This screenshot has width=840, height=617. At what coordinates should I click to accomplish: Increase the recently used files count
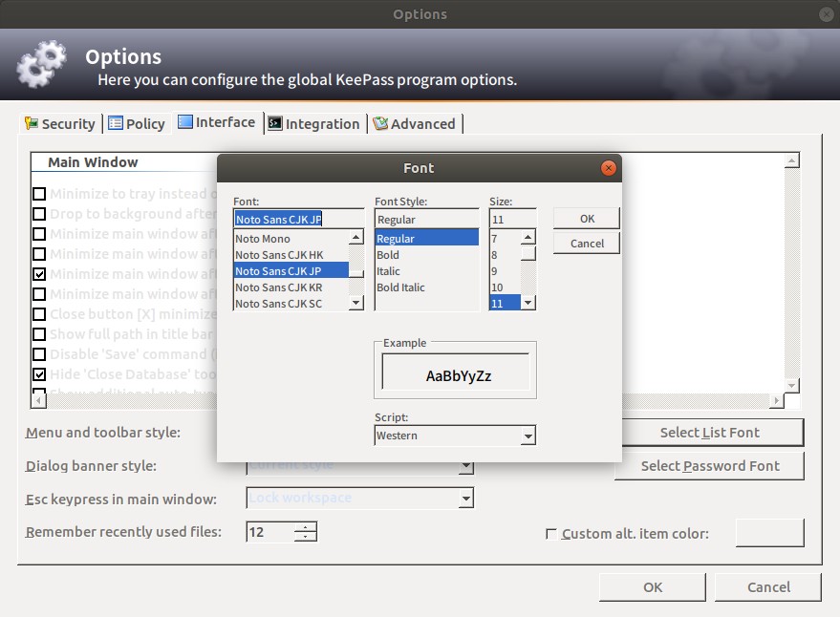[306, 527]
